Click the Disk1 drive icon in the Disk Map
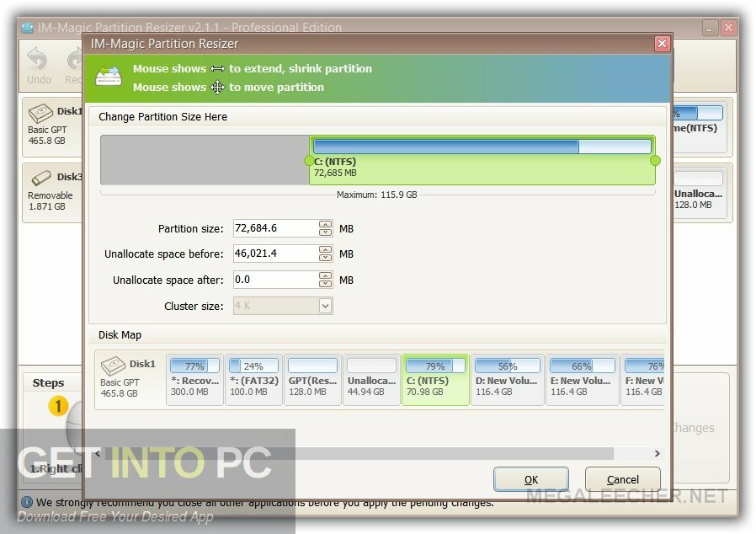 114,366
